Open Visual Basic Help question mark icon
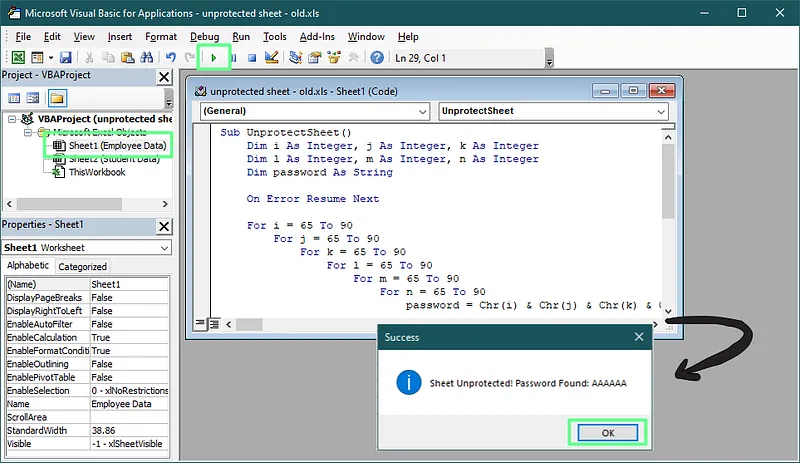The height and width of the screenshot is (463, 800). (377, 58)
